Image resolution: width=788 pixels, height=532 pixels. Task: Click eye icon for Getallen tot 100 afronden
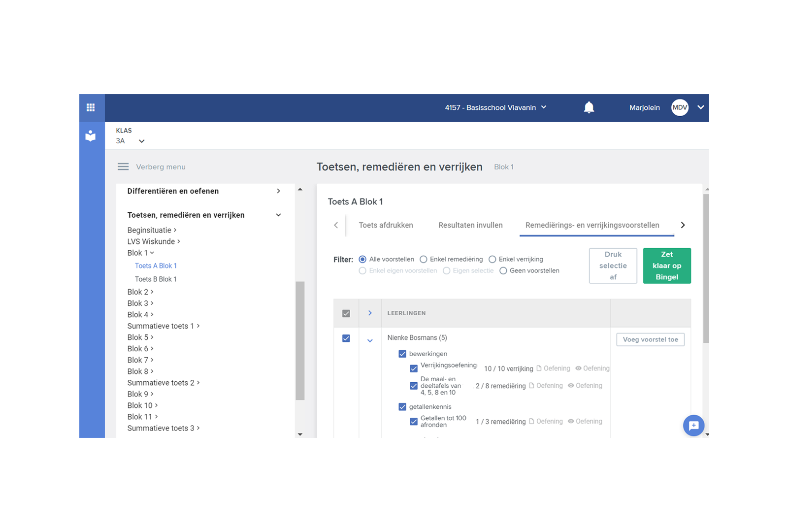pos(571,421)
